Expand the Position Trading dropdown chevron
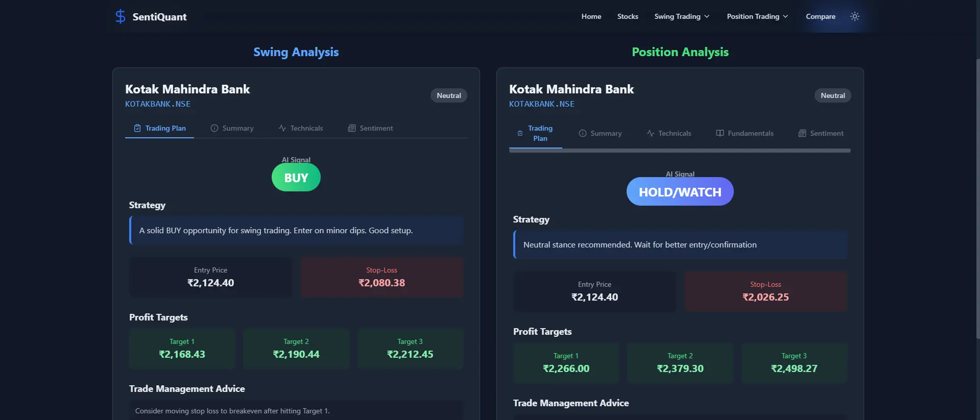The image size is (980, 420). [x=785, y=16]
